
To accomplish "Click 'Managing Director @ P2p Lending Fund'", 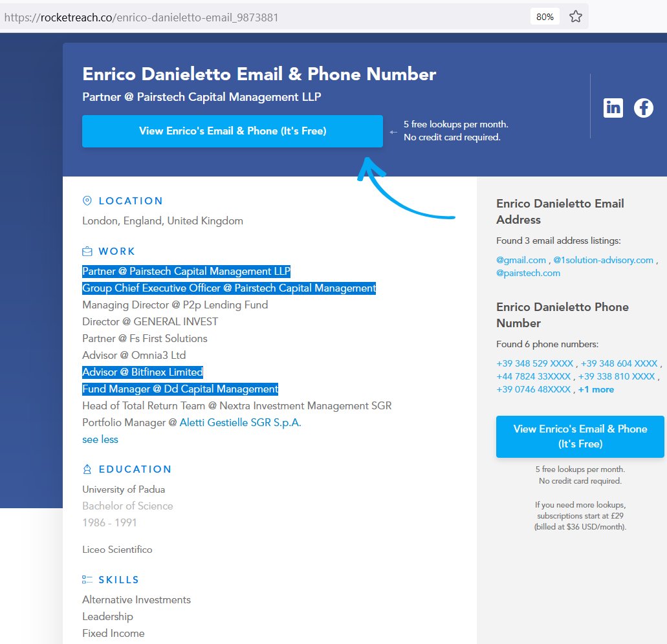I will tap(175, 305).
